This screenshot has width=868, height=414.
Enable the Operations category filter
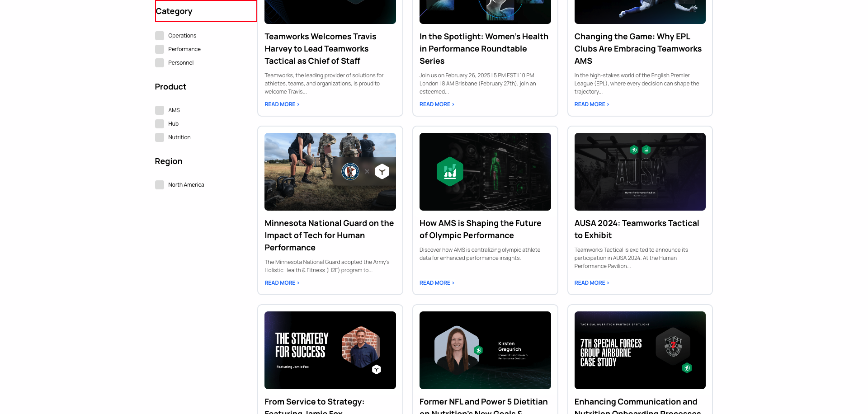(160, 35)
